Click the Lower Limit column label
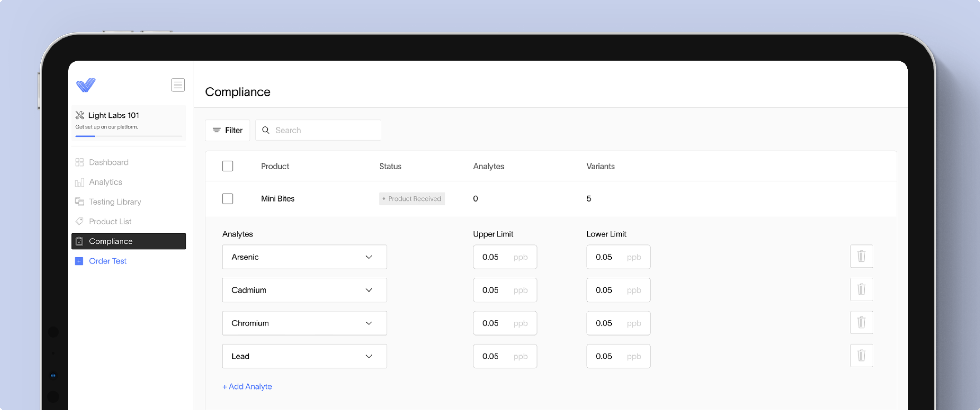The image size is (980, 410). pos(606,234)
